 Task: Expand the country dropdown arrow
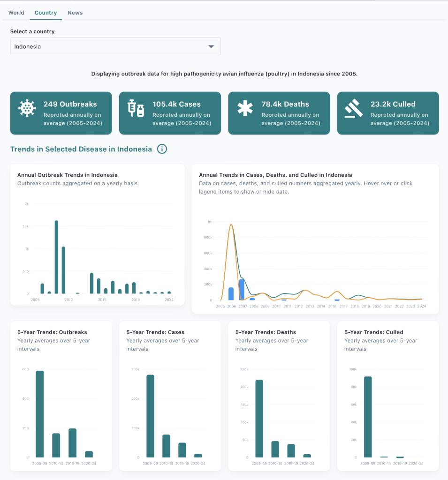(211, 47)
